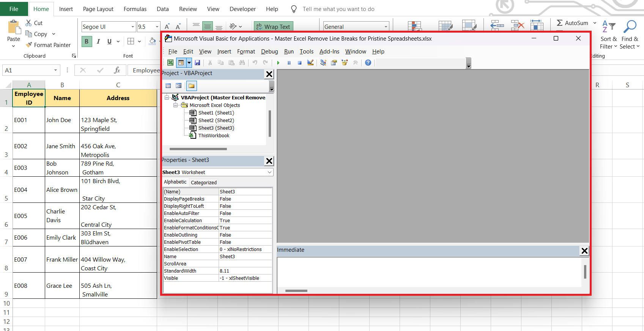This screenshot has height=331, width=644.
Task: Click View Microsoft Excel icon in VBA toolbar
Action: [170, 63]
